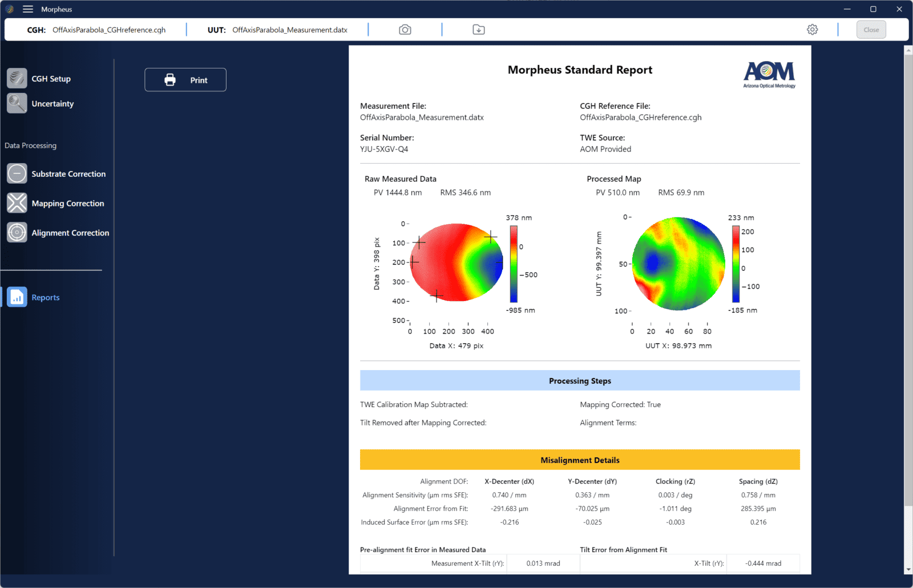Screen dimensions: 913x588
Task: Click the UUT file name field
Action: click(x=290, y=30)
